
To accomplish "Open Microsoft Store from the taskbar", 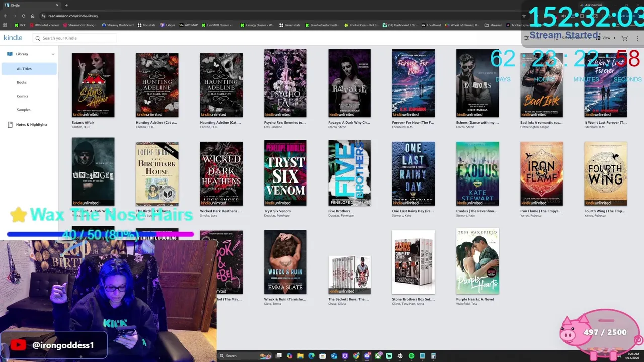I will (x=323, y=356).
